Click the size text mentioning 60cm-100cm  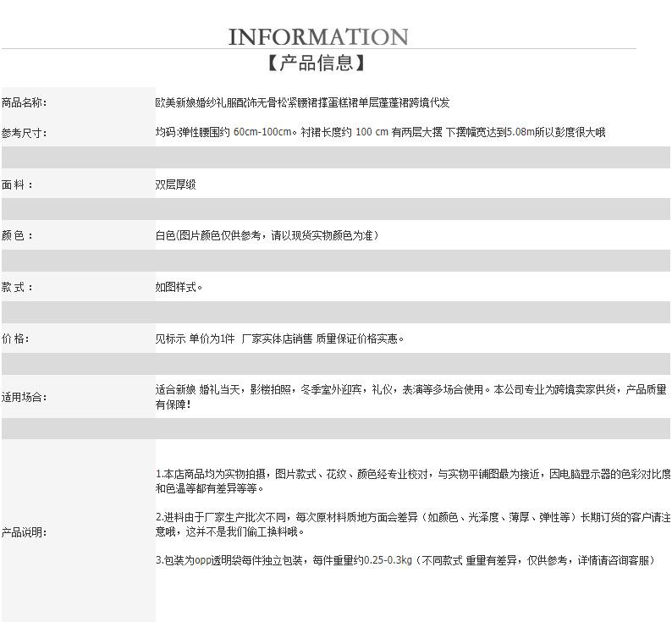[x=380, y=132]
